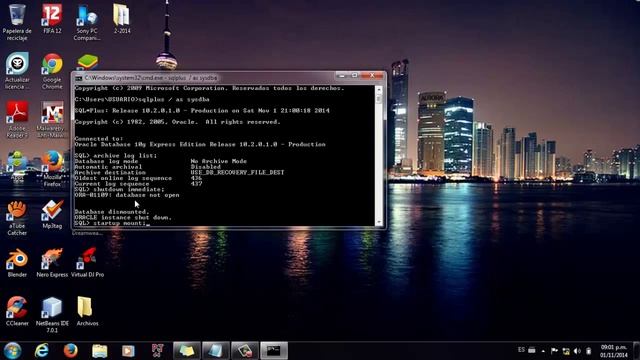This screenshot has width=640, height=360.
Task: Click the Show desktop strip
Action: coord(636,351)
